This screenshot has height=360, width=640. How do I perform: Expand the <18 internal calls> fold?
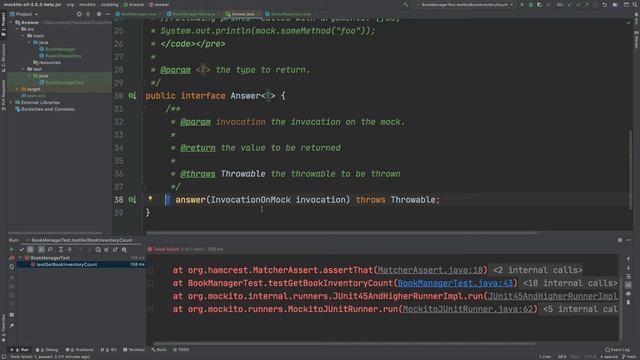point(570,283)
